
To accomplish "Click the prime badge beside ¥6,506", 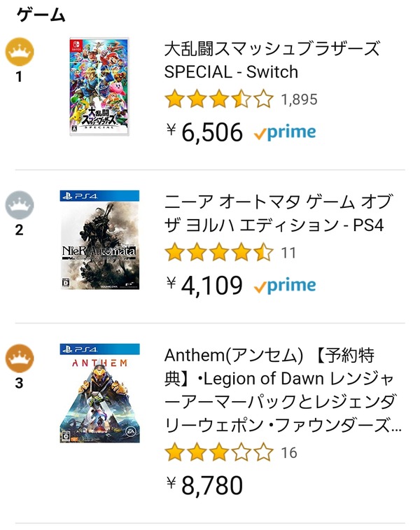I will pos(285,132).
